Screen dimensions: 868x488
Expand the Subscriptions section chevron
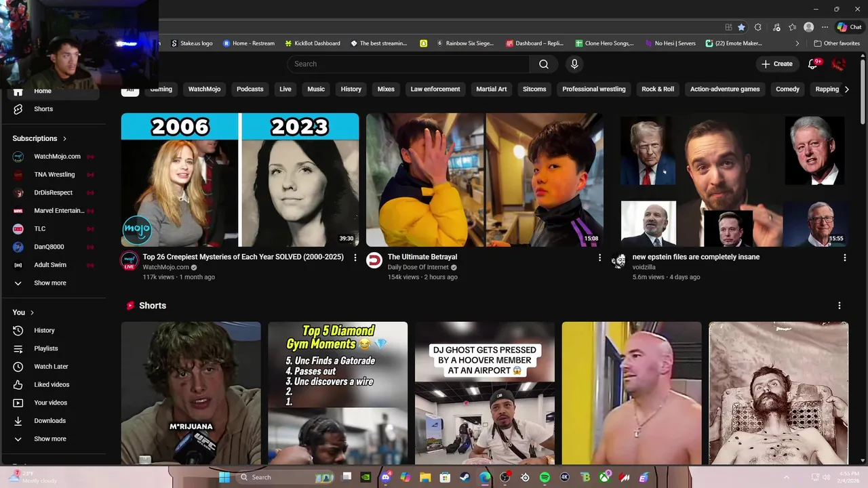point(64,138)
